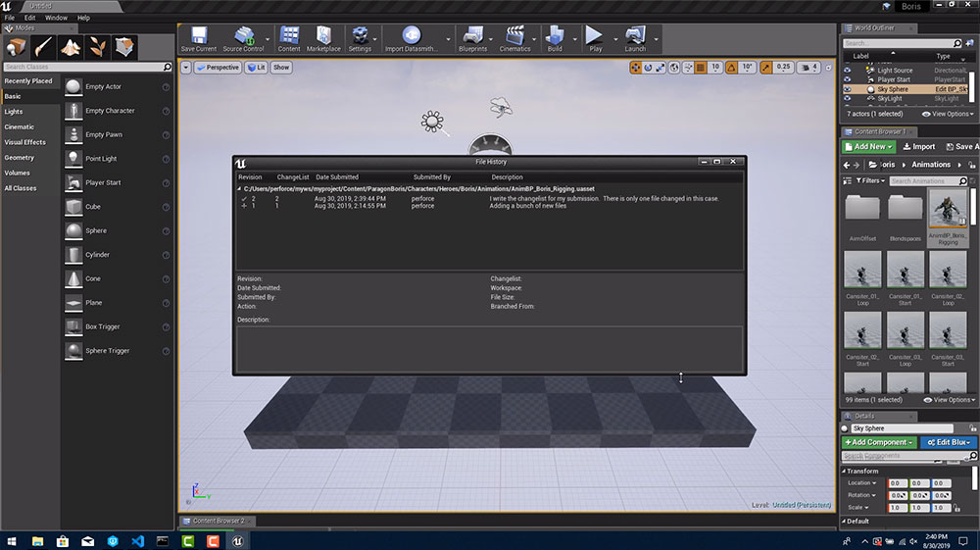This screenshot has width=980, height=550.
Task: Collapse the Transform section in Details
Action: pos(844,471)
